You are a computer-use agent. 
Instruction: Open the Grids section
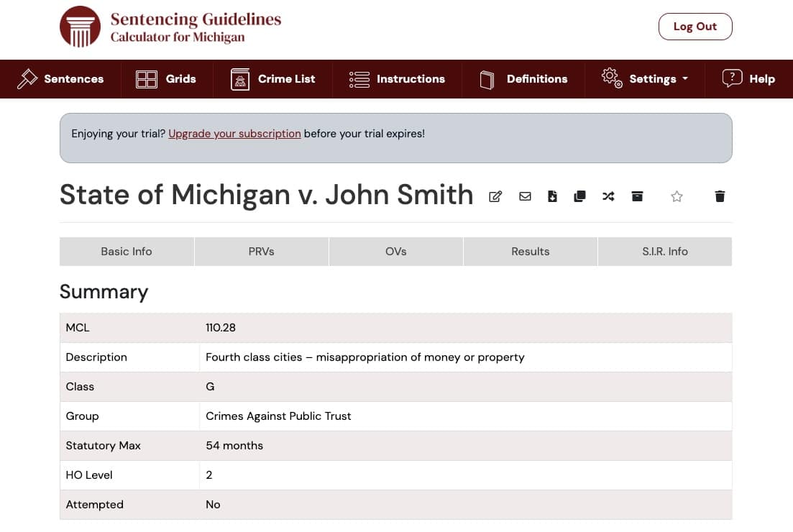(167, 79)
